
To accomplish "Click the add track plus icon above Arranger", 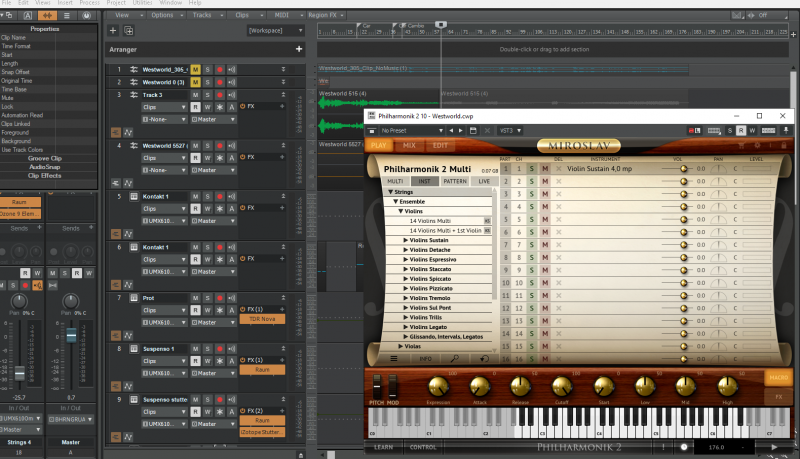I will coord(113,31).
